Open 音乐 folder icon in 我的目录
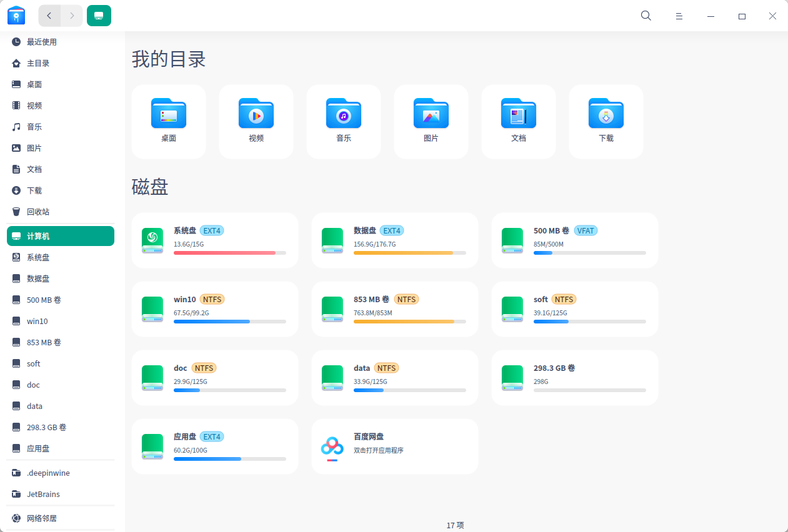The image size is (788, 532). click(x=344, y=113)
